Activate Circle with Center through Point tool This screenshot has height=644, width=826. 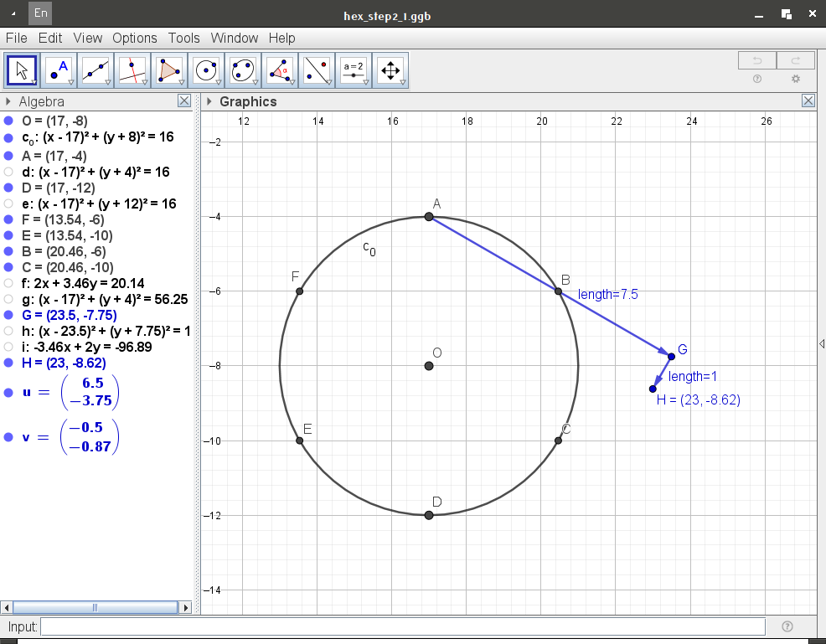point(206,70)
